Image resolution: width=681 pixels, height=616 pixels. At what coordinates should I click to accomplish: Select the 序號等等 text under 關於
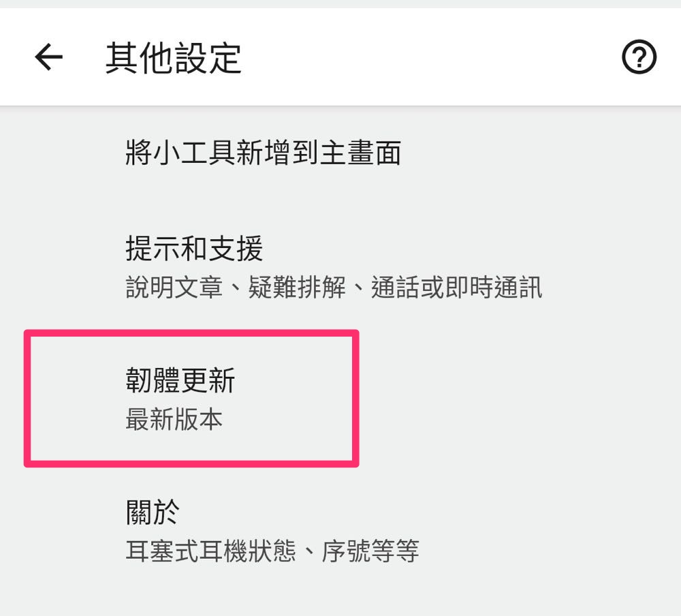pos(370,551)
